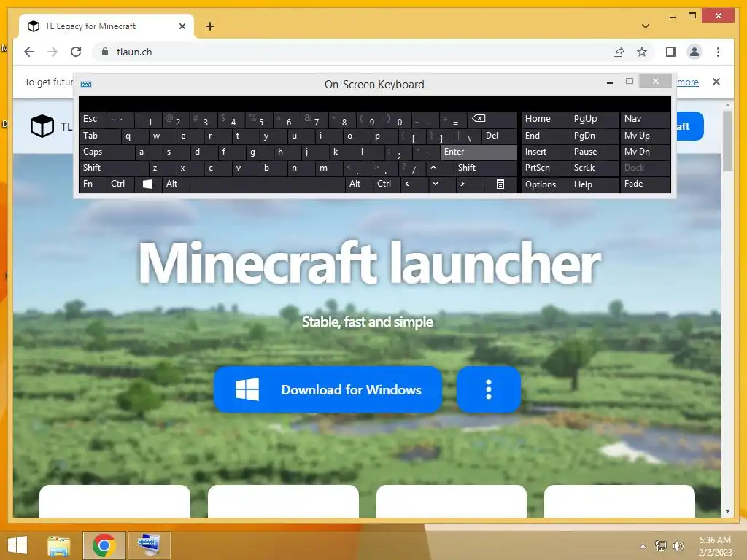
Task: Open File Explorer from taskbar
Action: (58, 545)
